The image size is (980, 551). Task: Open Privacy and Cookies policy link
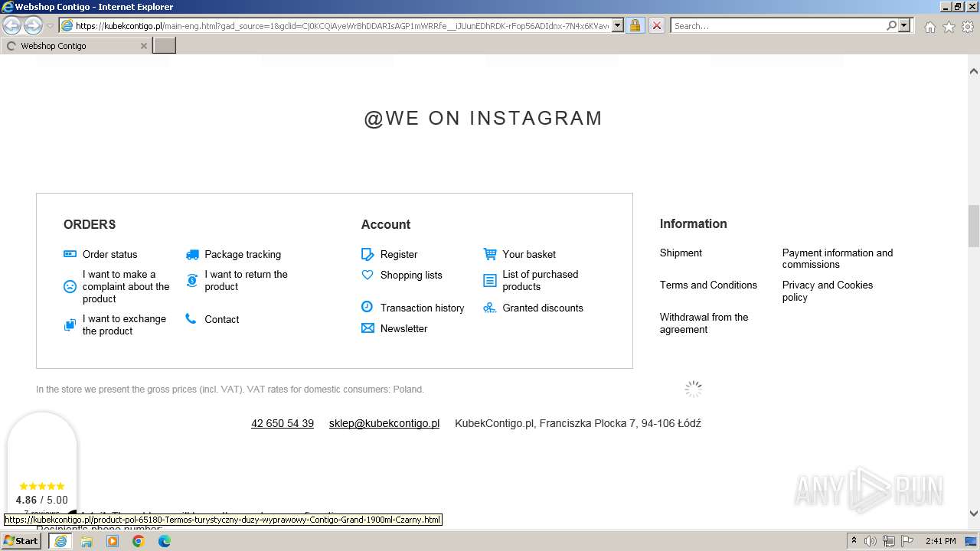[828, 291]
